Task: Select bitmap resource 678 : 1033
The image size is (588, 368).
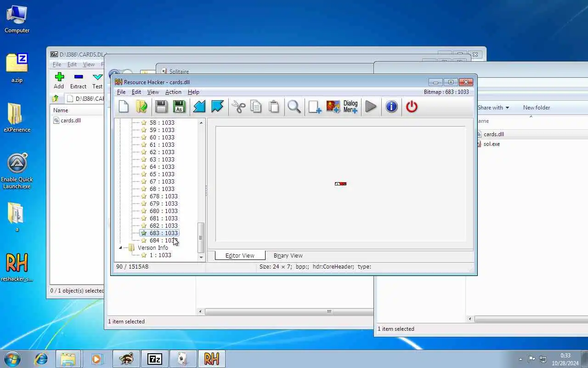Action: (164, 196)
